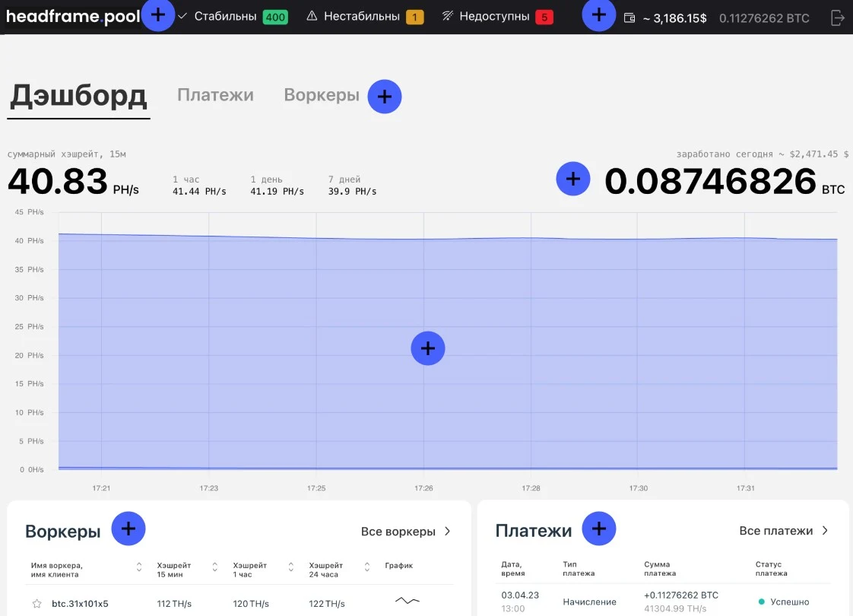The height and width of the screenshot is (616, 853).
Task: Switch to the Воркеры tab
Action: click(322, 95)
